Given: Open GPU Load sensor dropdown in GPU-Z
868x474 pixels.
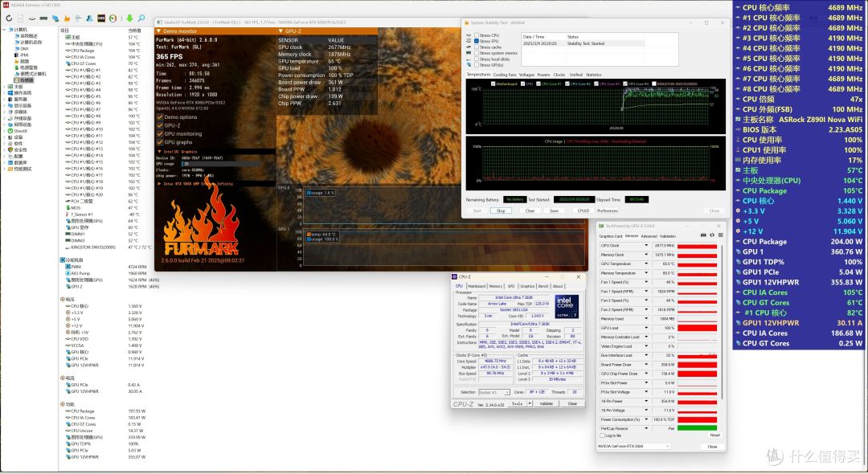Looking at the screenshot, I should [645, 328].
